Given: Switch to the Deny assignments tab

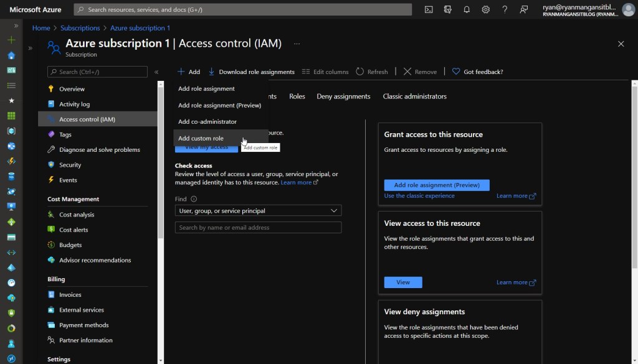Looking at the screenshot, I should (x=343, y=96).
